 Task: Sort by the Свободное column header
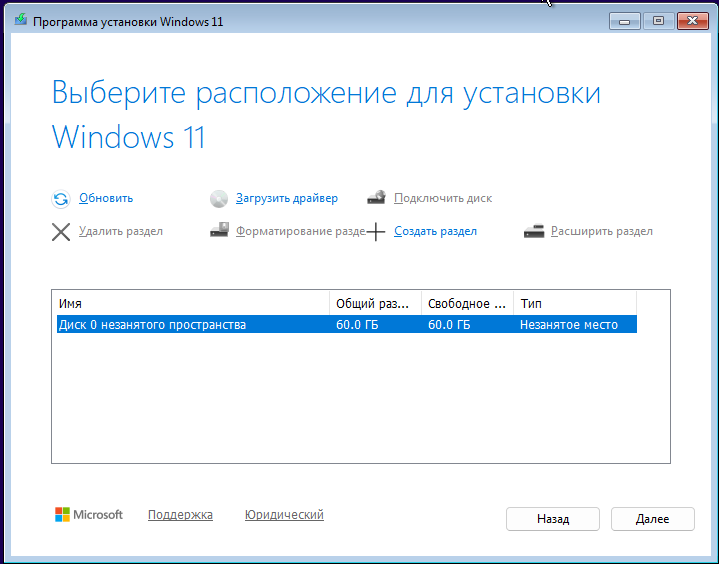(467, 304)
